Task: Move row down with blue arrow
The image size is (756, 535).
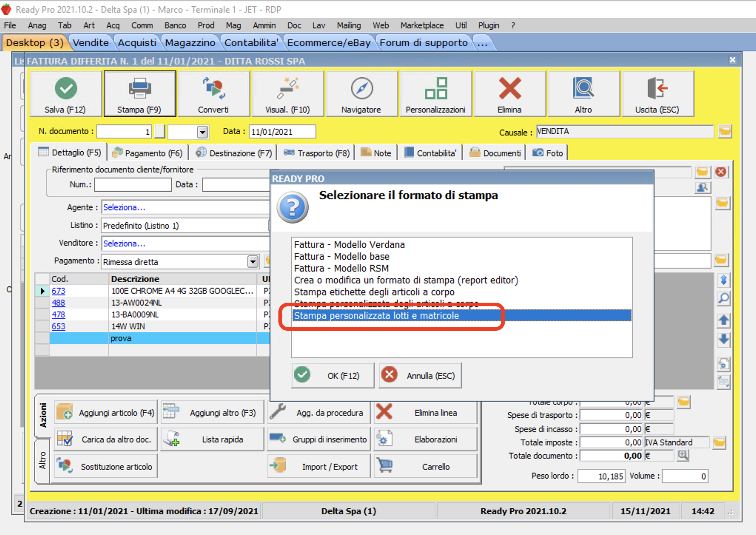Action: click(723, 340)
